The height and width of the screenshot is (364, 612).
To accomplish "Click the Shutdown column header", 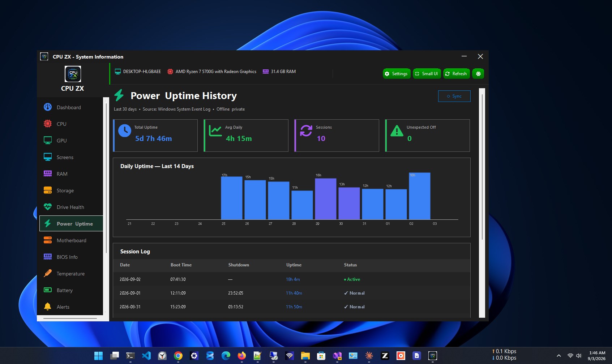I will [x=239, y=265].
